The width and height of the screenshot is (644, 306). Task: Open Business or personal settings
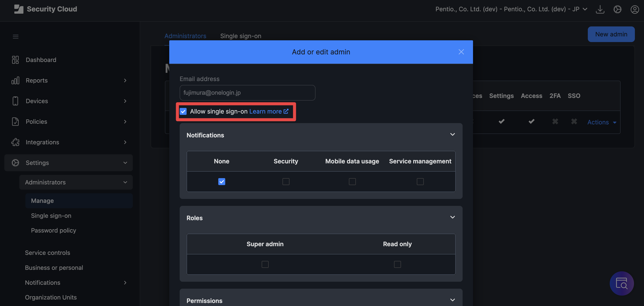click(54, 268)
